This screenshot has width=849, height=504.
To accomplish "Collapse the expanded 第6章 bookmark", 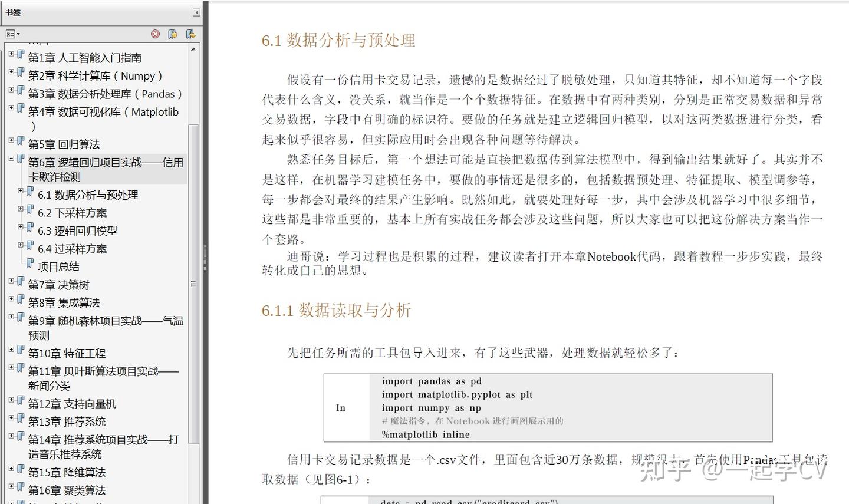I will [11, 159].
